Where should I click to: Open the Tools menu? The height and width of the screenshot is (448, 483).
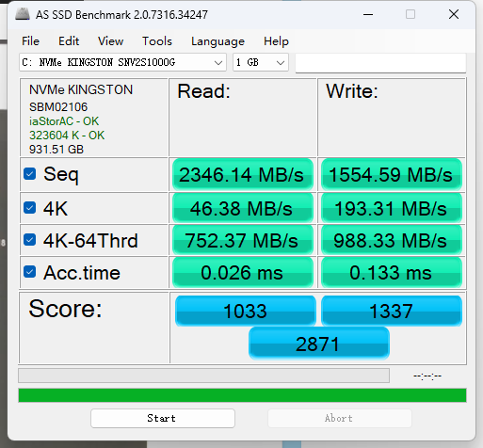[x=157, y=41]
